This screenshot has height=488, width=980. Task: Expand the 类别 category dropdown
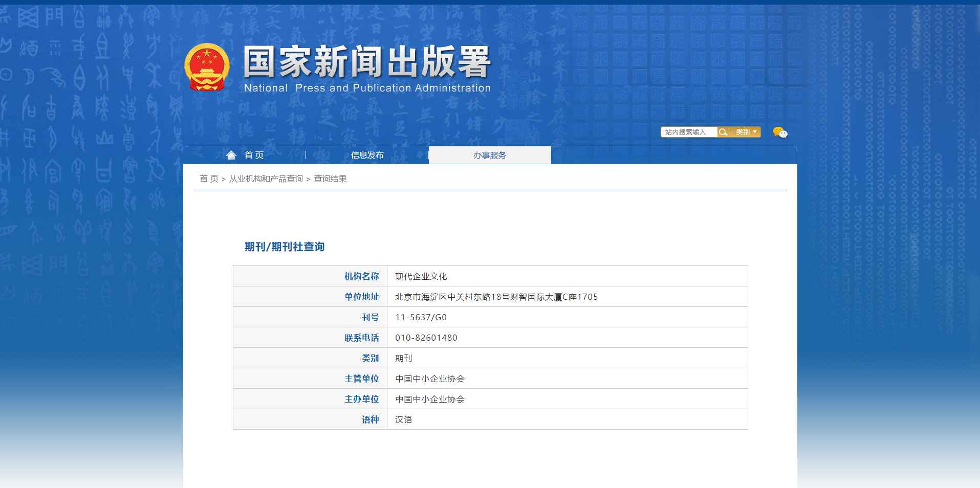pyautogui.click(x=746, y=132)
